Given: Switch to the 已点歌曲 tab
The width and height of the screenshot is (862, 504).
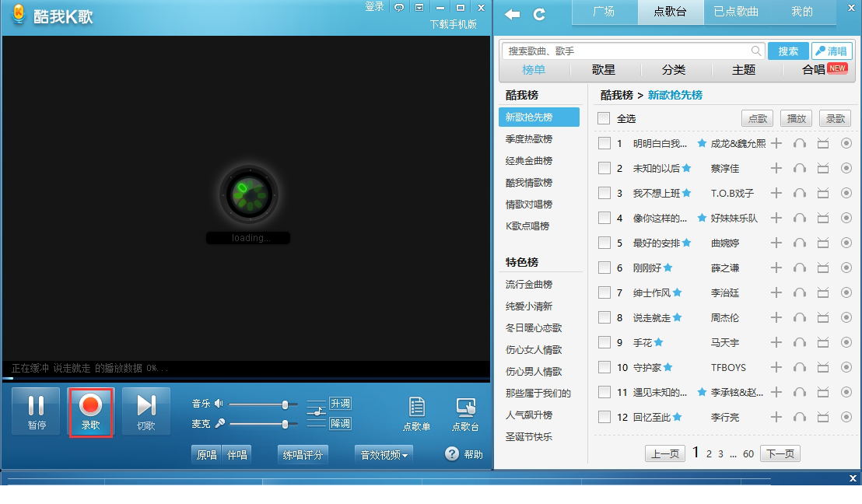Looking at the screenshot, I should (x=734, y=12).
